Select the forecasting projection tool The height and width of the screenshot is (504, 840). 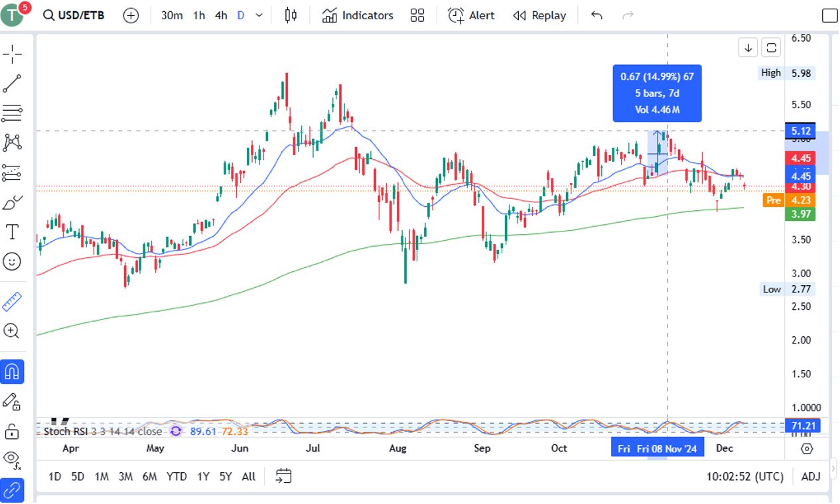tap(12, 172)
